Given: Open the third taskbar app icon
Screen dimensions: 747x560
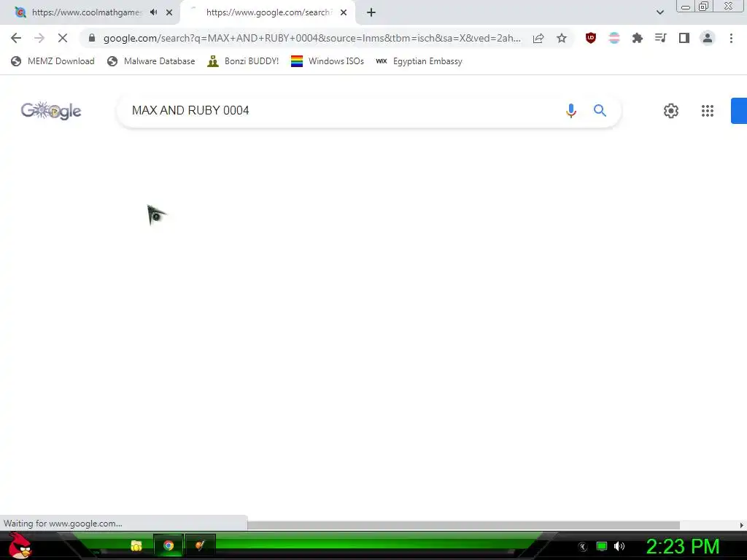Looking at the screenshot, I should 200,545.
